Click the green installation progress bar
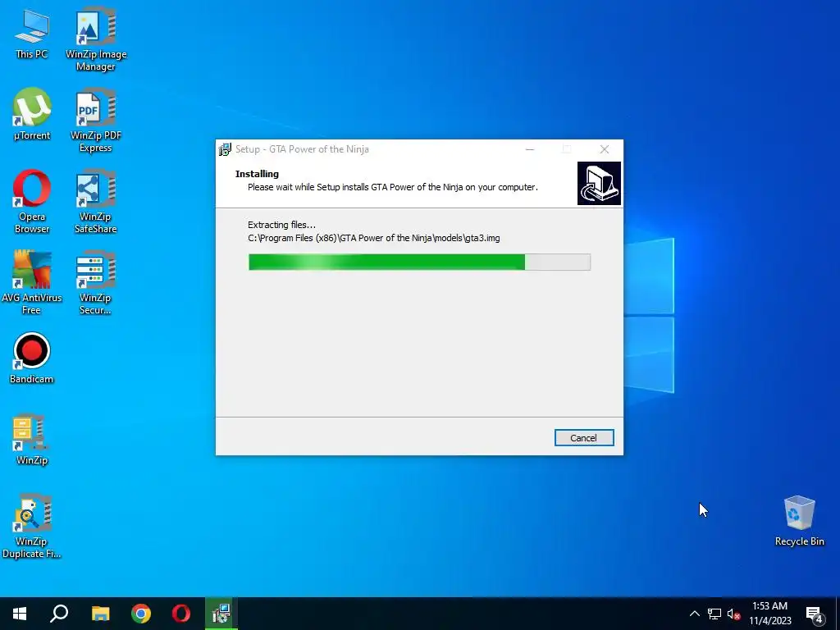 pos(419,262)
